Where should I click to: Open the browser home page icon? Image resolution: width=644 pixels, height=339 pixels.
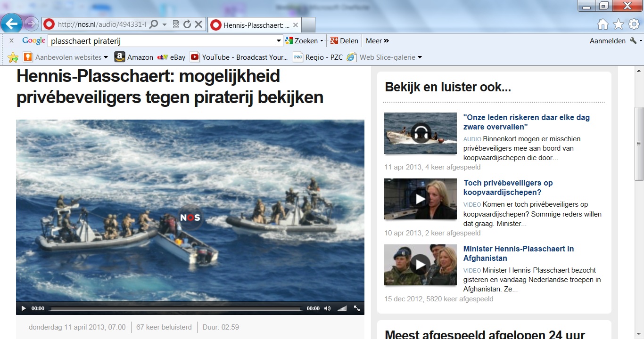[603, 24]
